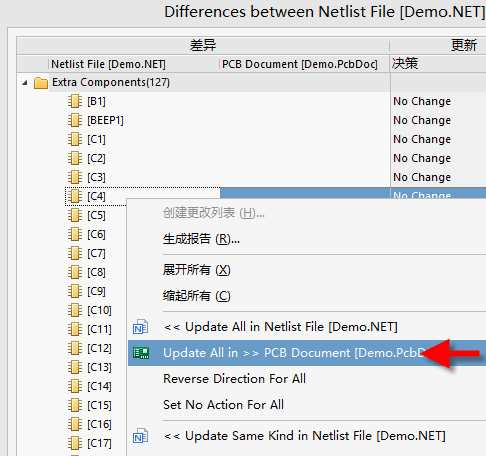
Task: Click the PCB board icon in context menu
Action: coord(141,353)
